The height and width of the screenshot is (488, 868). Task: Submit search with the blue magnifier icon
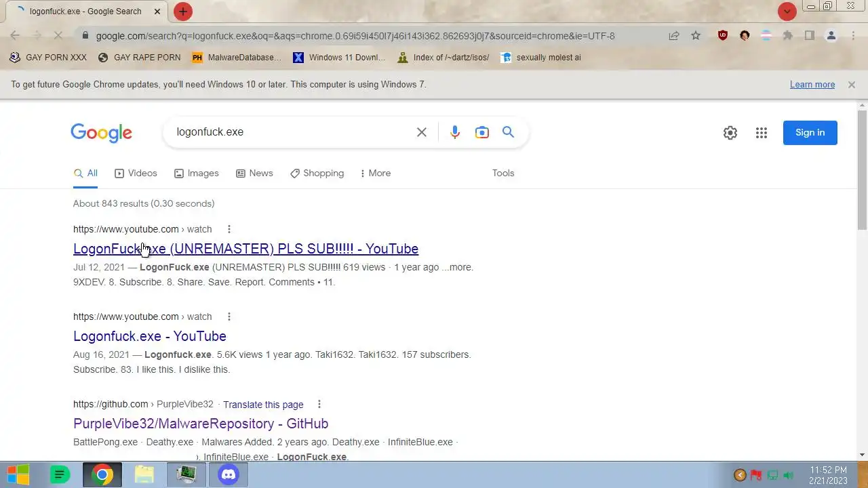(508, 132)
